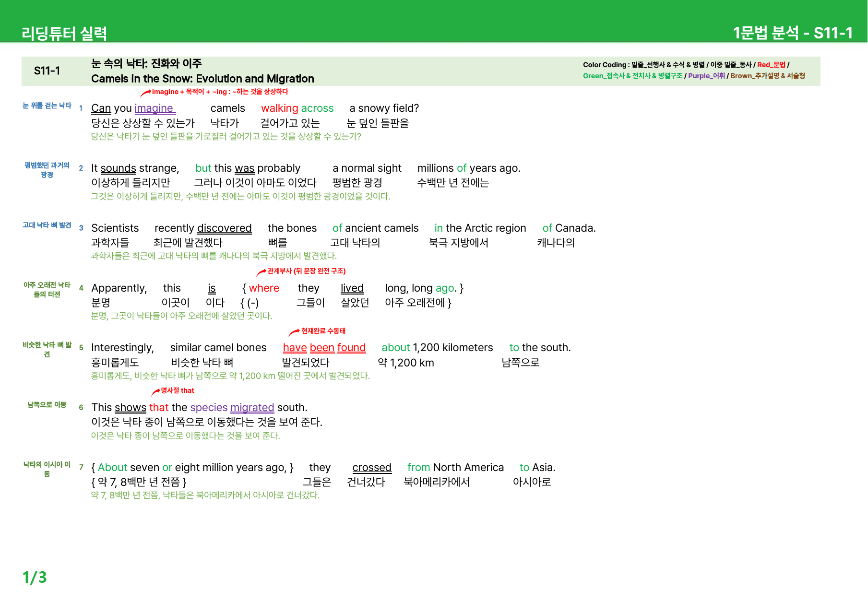Click the underlined word 'imagine' in sentence 1
The image size is (868, 613).
pyautogui.click(x=154, y=108)
